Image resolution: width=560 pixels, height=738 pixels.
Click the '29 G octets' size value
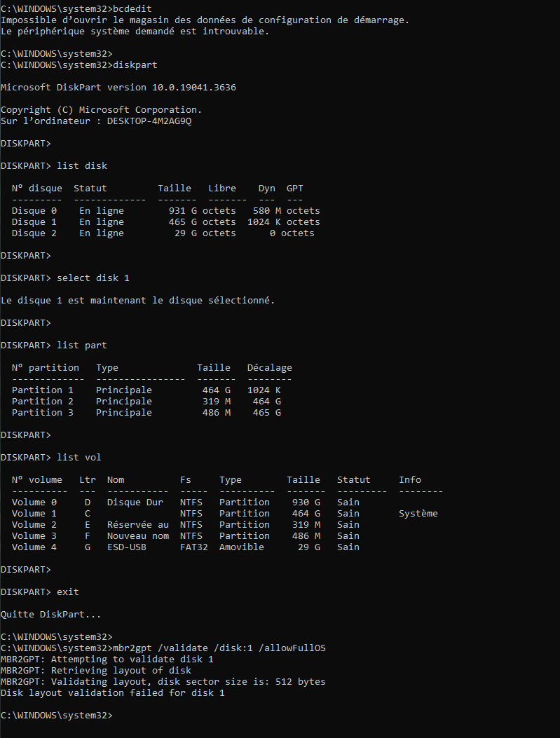click(x=205, y=233)
